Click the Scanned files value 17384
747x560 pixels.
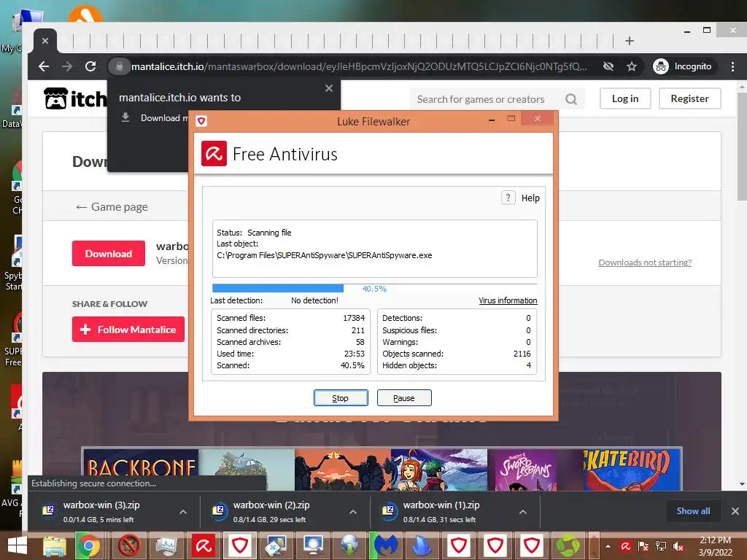(x=354, y=318)
